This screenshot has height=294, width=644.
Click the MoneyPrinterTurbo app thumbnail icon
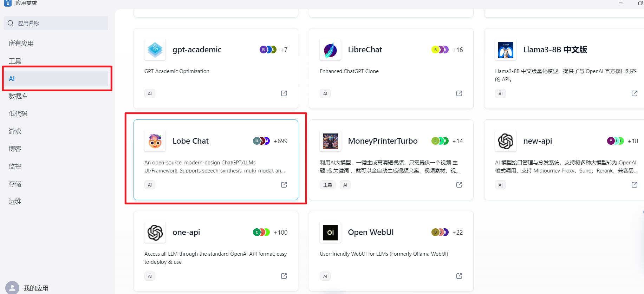[330, 141]
